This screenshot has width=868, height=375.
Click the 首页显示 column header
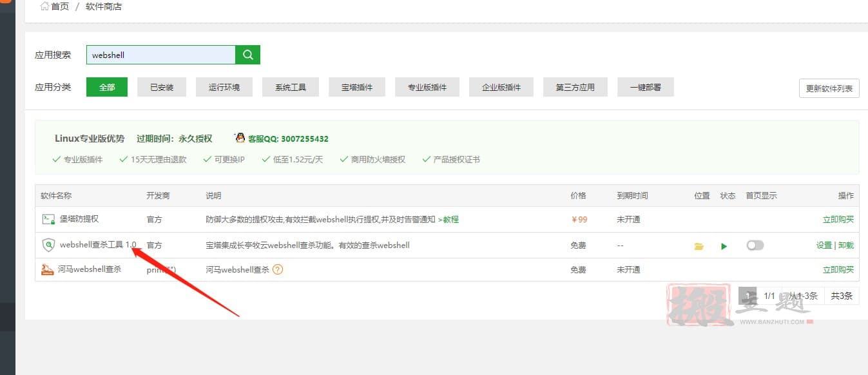[761, 195]
